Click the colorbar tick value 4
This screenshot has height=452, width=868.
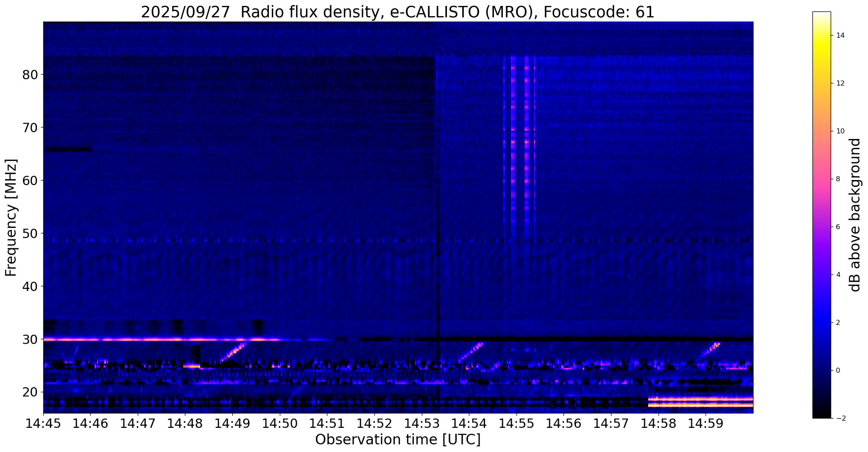837,275
